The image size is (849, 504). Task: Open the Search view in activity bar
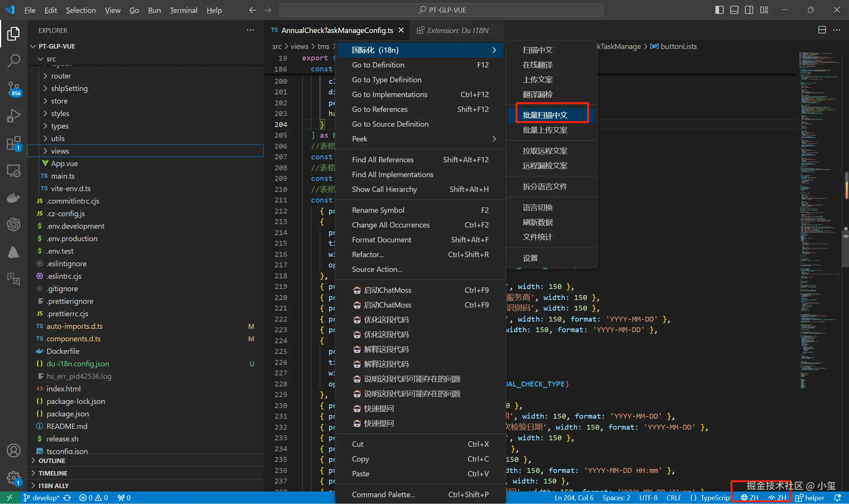point(14,61)
